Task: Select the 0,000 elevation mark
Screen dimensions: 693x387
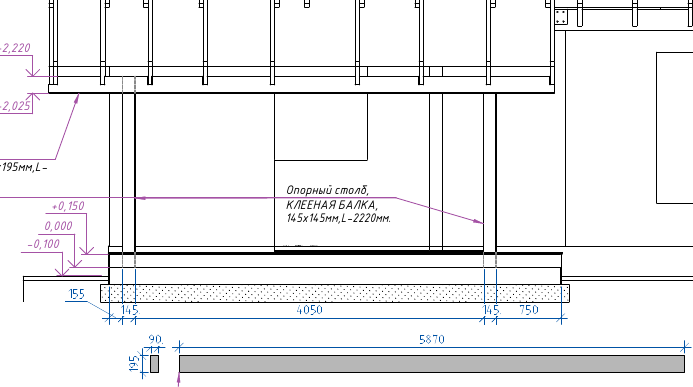Action: click(x=58, y=226)
